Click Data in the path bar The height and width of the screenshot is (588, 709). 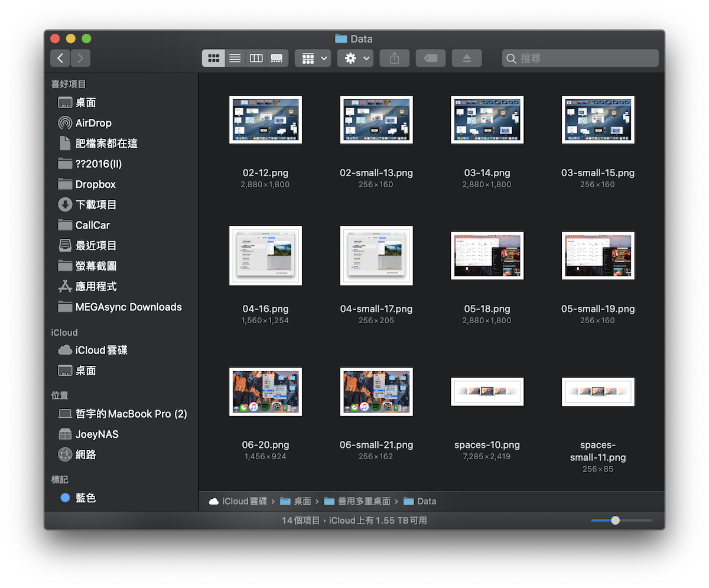[x=420, y=501]
